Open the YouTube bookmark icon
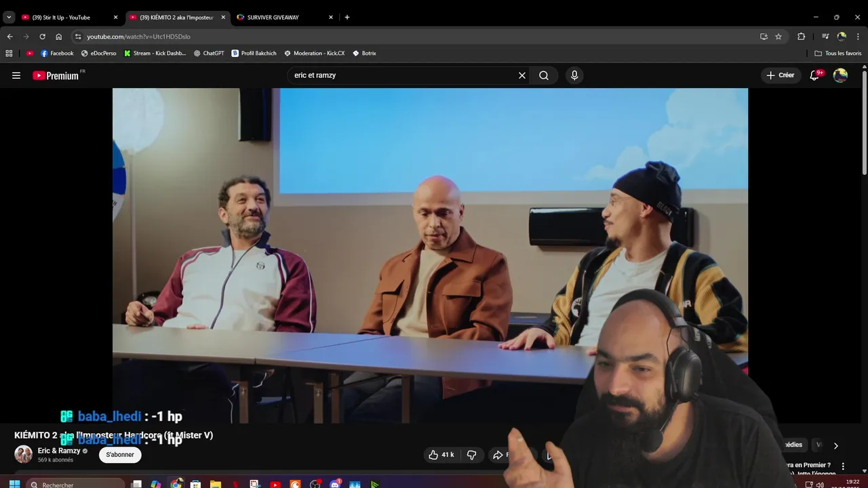Screen dimensions: 868x488 (30, 53)
